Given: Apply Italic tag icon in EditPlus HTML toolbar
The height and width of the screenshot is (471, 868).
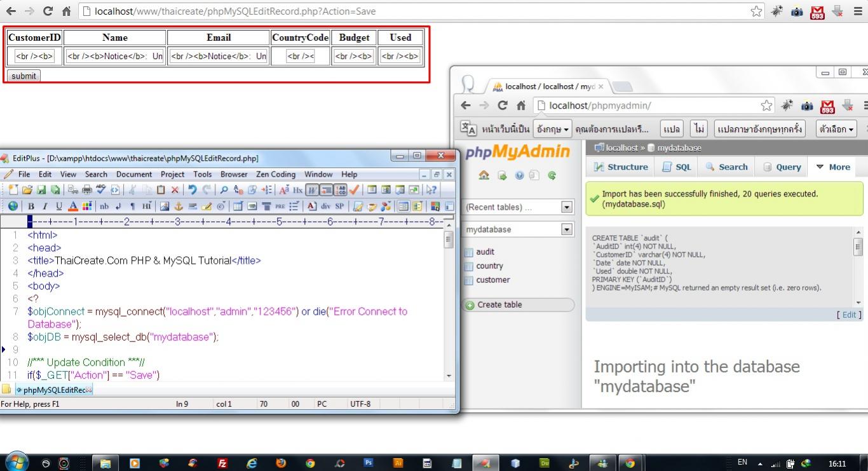Looking at the screenshot, I should click(45, 206).
